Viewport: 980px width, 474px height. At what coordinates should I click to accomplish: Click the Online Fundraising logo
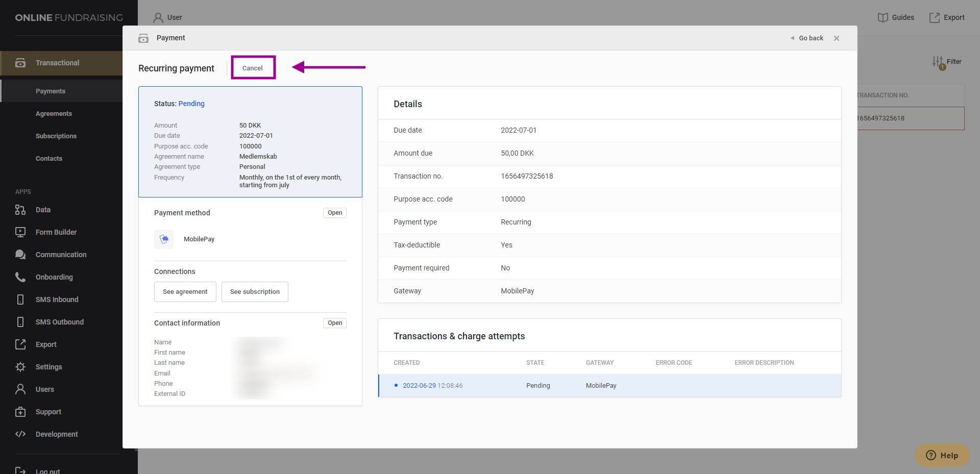(69, 17)
